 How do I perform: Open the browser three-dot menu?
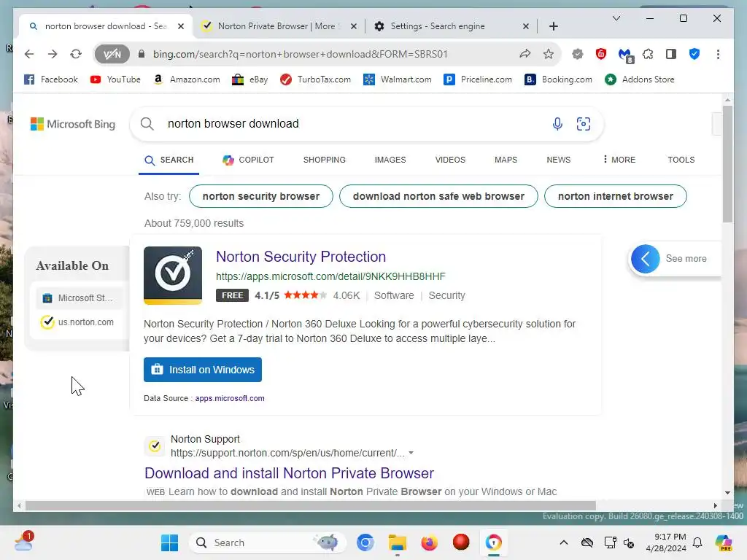[718, 54]
